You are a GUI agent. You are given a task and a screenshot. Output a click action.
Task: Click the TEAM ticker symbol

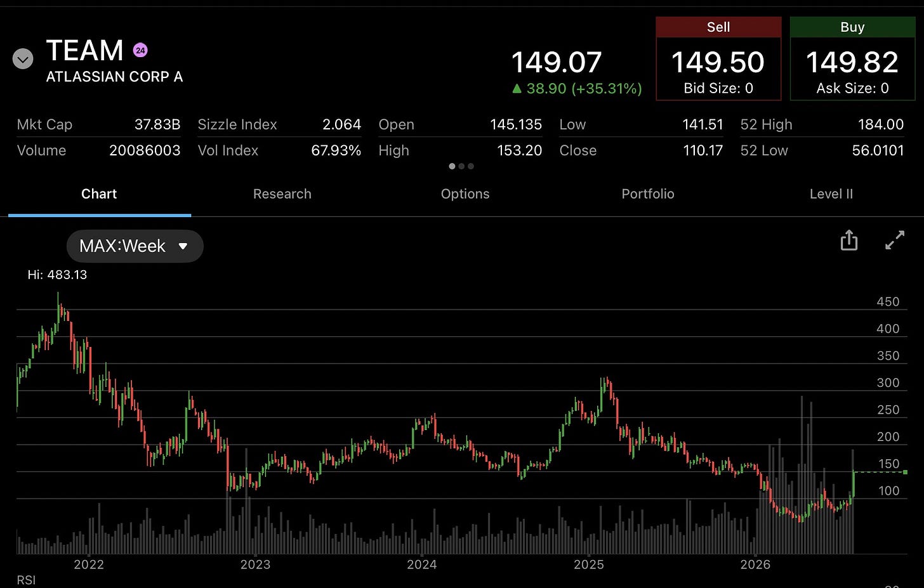point(85,51)
